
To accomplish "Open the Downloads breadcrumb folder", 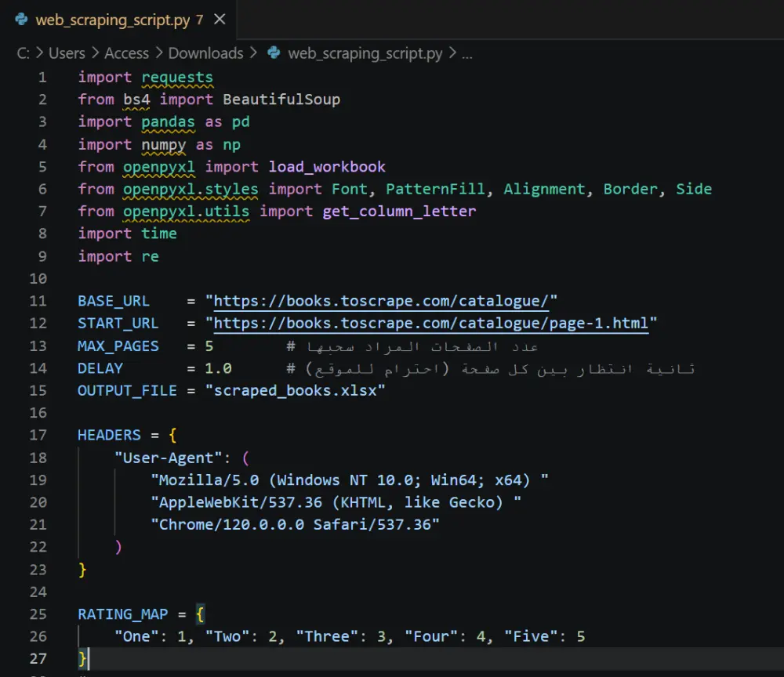I will [205, 53].
